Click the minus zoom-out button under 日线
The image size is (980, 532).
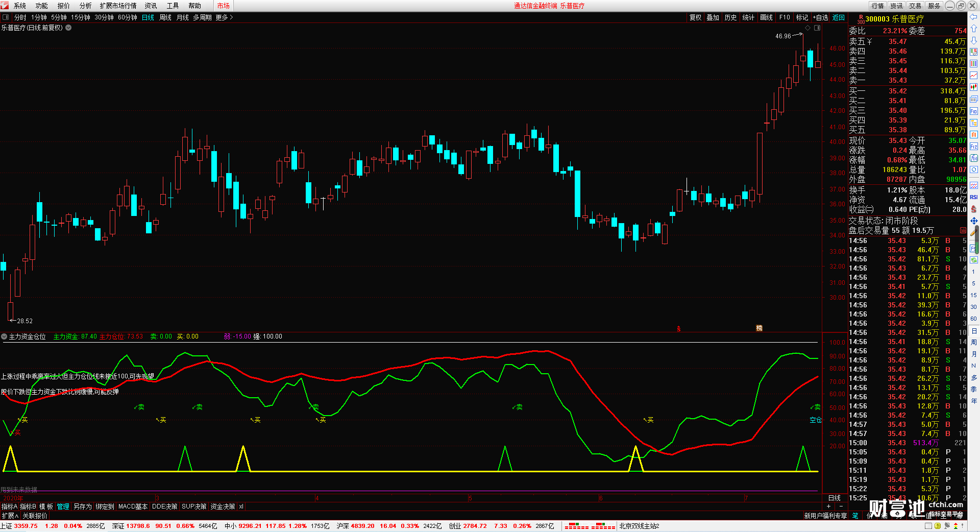841,506
